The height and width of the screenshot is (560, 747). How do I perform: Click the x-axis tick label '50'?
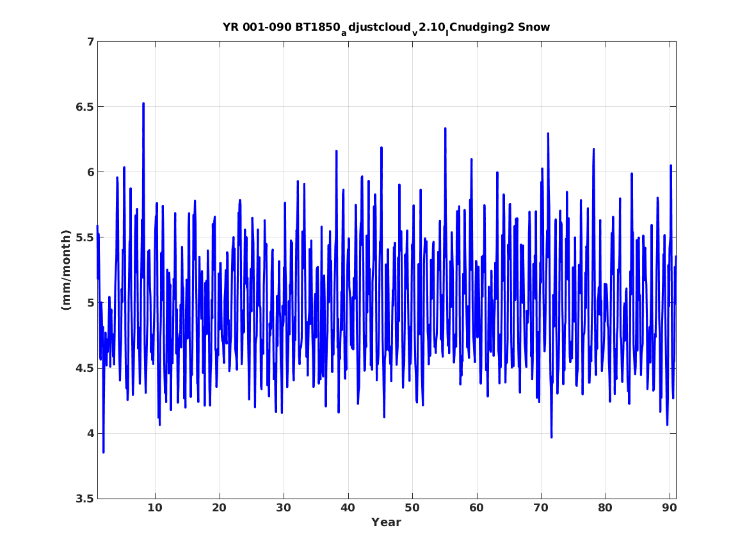(x=412, y=508)
